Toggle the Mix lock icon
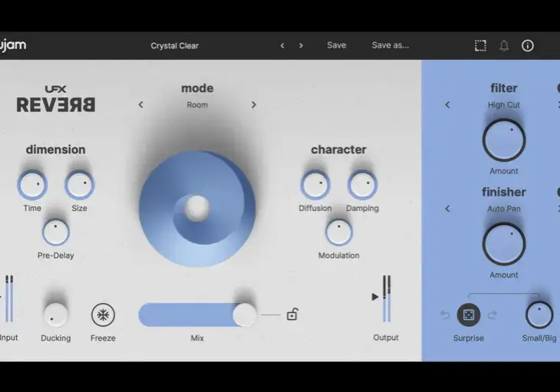This screenshot has height=392, width=560. [292, 315]
